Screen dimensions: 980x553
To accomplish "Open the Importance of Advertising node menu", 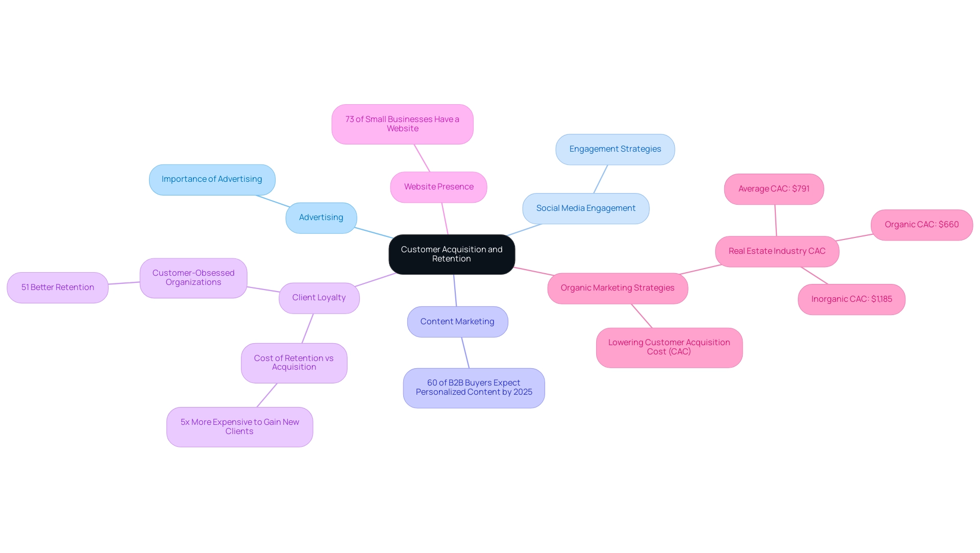I will [212, 179].
